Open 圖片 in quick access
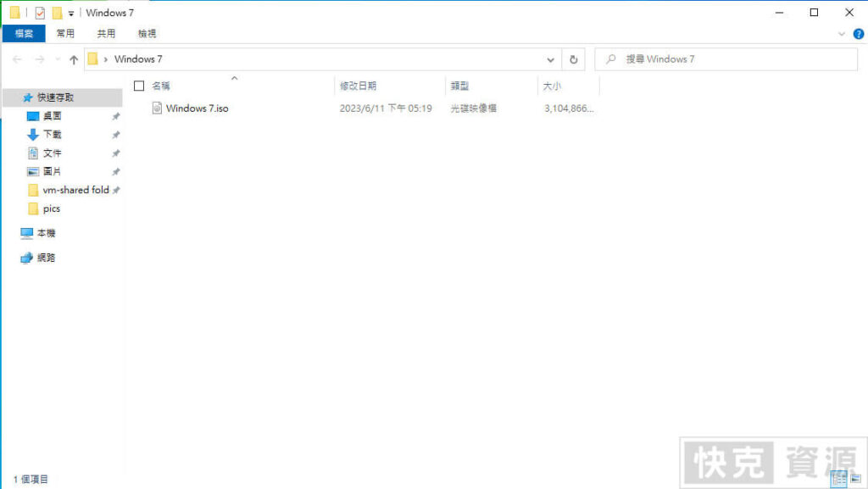Image resolution: width=868 pixels, height=489 pixels. point(52,171)
